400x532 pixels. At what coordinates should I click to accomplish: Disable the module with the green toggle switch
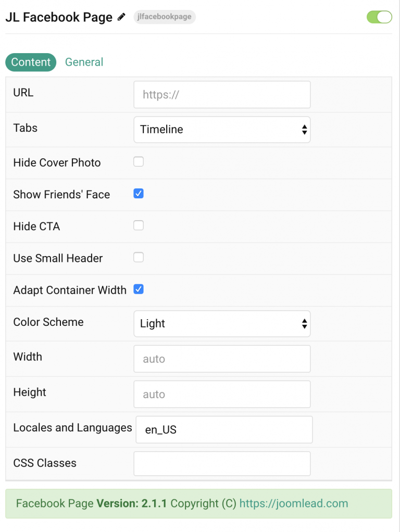pos(379,17)
